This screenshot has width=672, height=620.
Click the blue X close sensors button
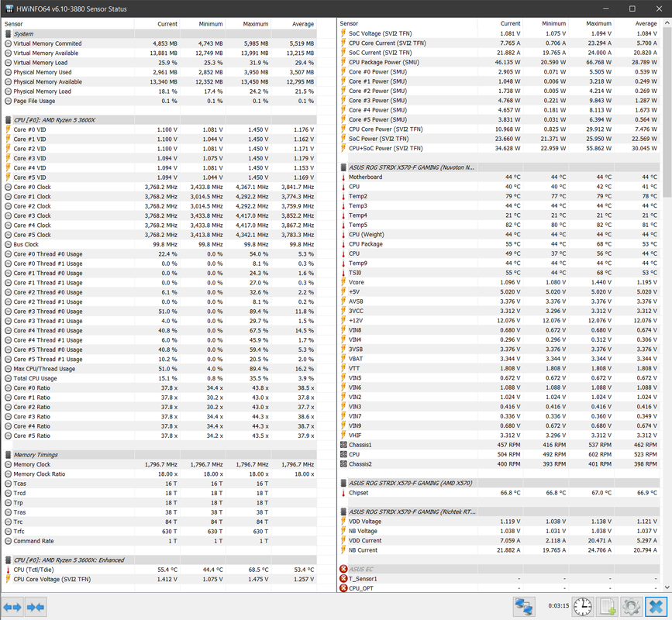[656, 607]
